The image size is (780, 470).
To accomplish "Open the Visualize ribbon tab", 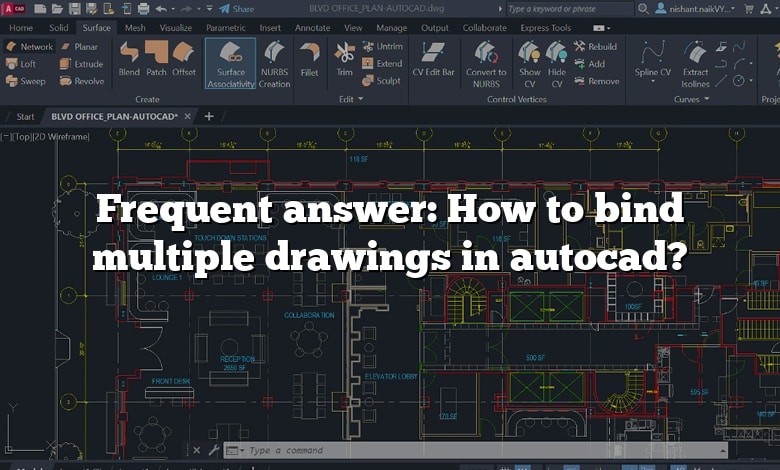I will (x=176, y=28).
